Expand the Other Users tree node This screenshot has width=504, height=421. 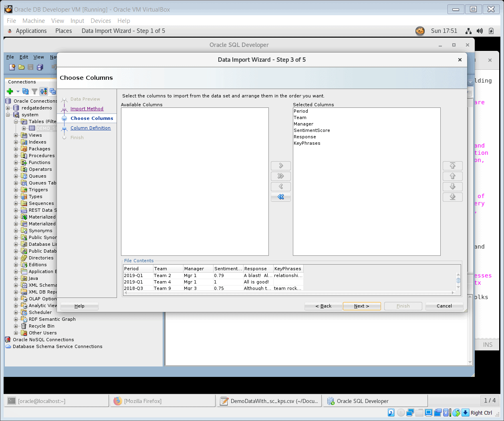tap(16, 333)
